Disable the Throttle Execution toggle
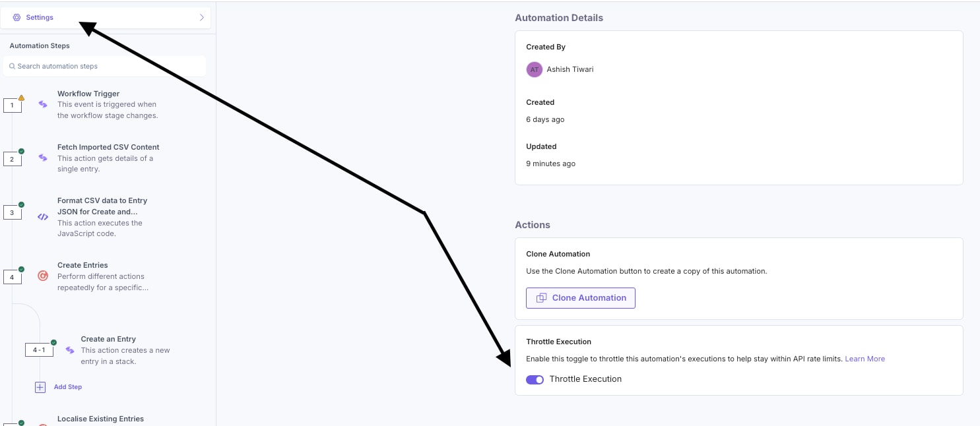This screenshot has width=980, height=426. click(x=535, y=379)
